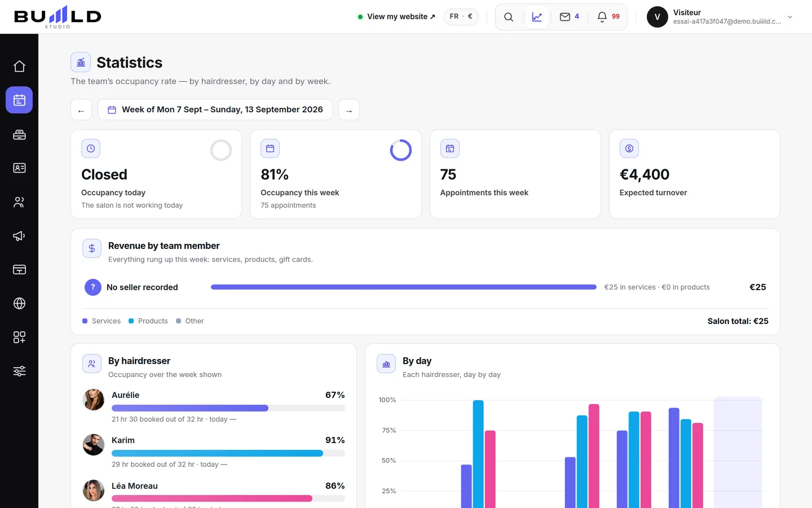
Task: Go to next week with right arrow
Action: (x=349, y=110)
